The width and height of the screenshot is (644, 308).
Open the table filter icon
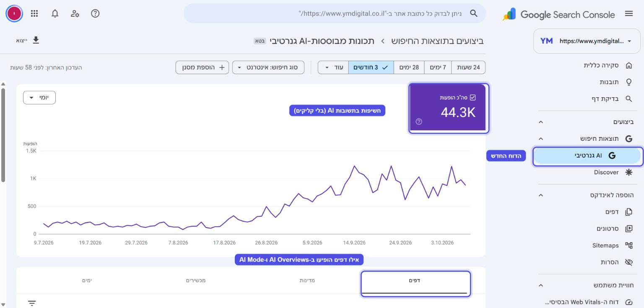pos(32,303)
